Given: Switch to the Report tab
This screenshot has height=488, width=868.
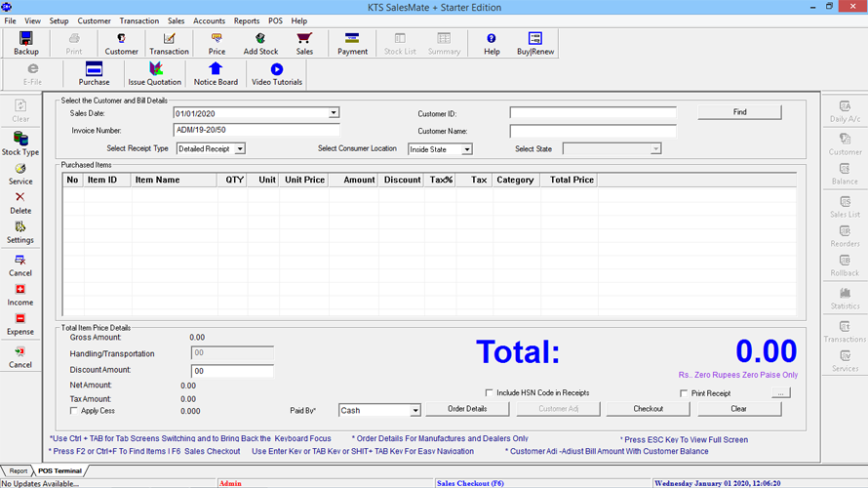Looking at the screenshot, I should pos(19,470).
